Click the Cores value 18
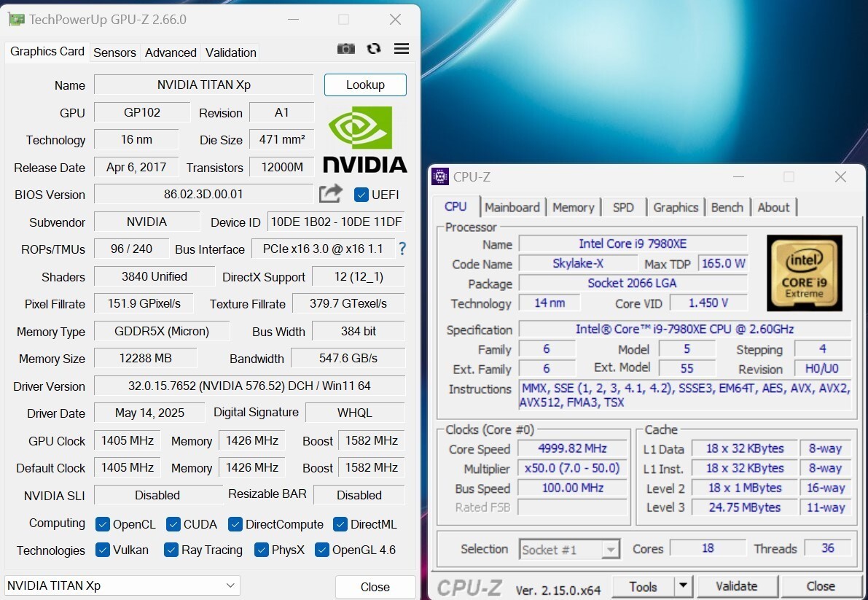The width and height of the screenshot is (868, 600). [708, 548]
